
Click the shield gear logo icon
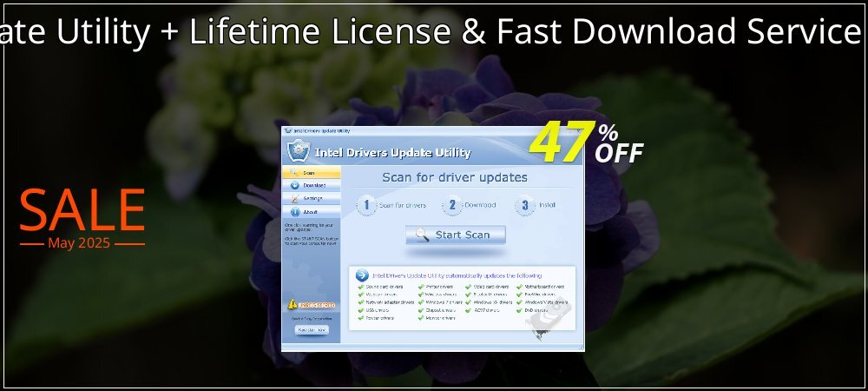pyautogui.click(x=299, y=151)
